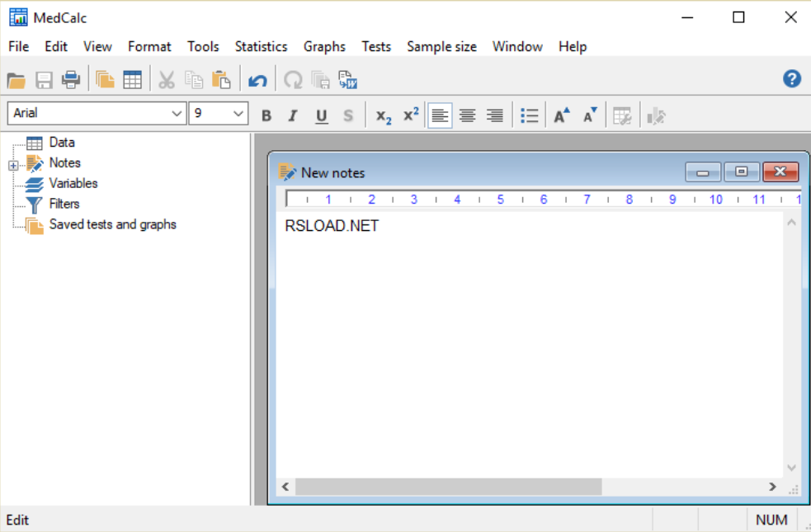Open the Sample size menu

click(441, 46)
